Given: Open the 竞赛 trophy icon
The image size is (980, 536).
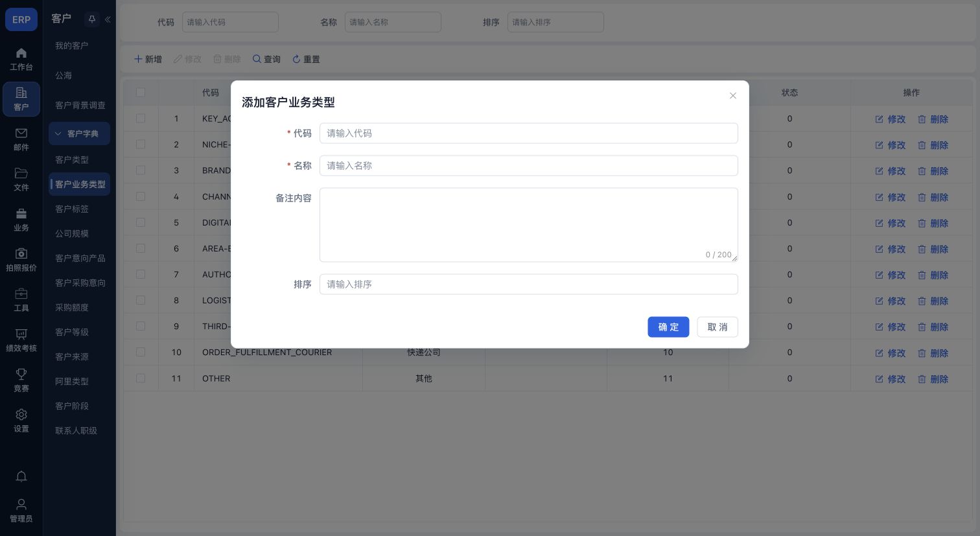Looking at the screenshot, I should (x=21, y=375).
